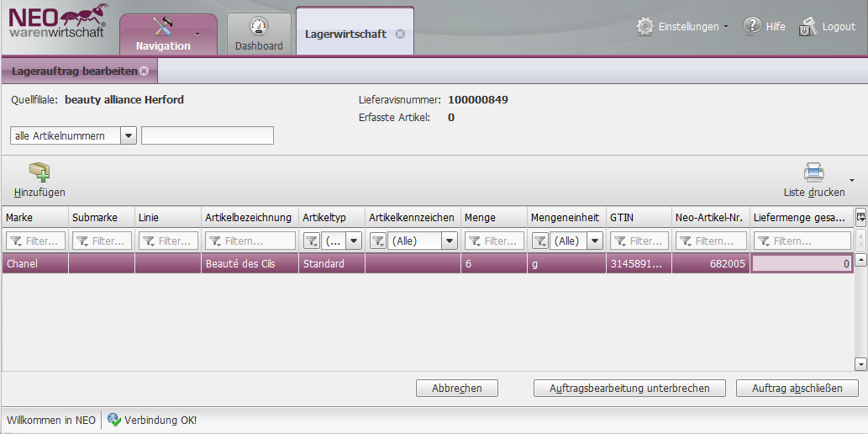Click the GTIN filter field
Screen dimensions: 868x434
tap(639, 241)
